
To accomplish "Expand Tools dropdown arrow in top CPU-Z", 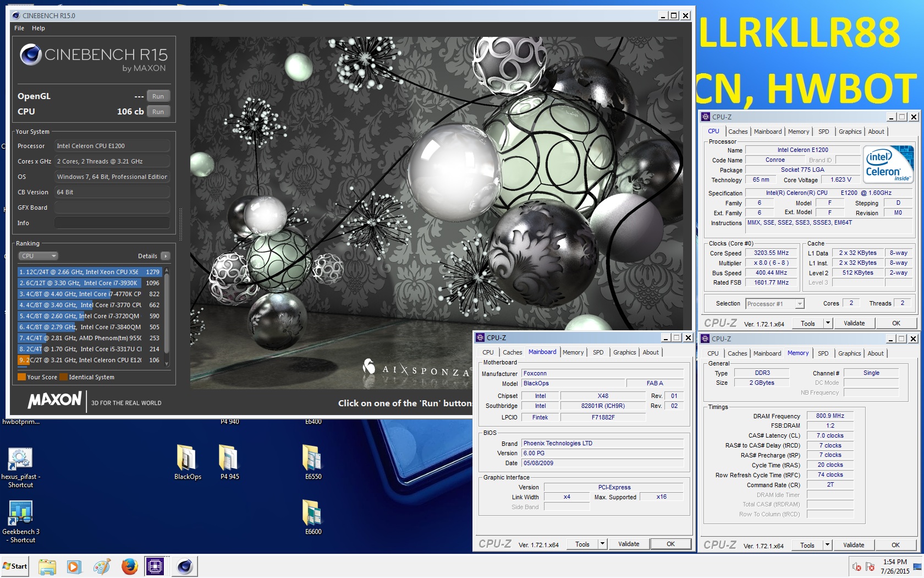I will tap(828, 323).
